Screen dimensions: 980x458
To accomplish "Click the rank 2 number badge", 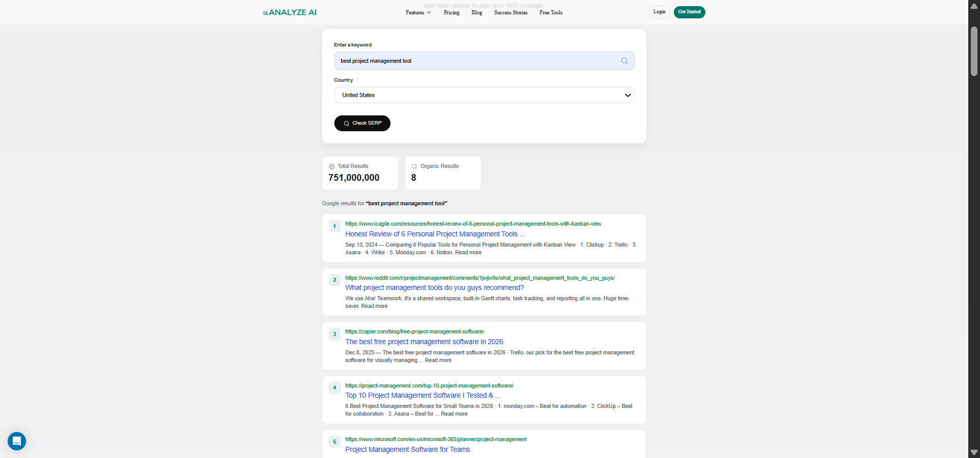I will point(335,280).
